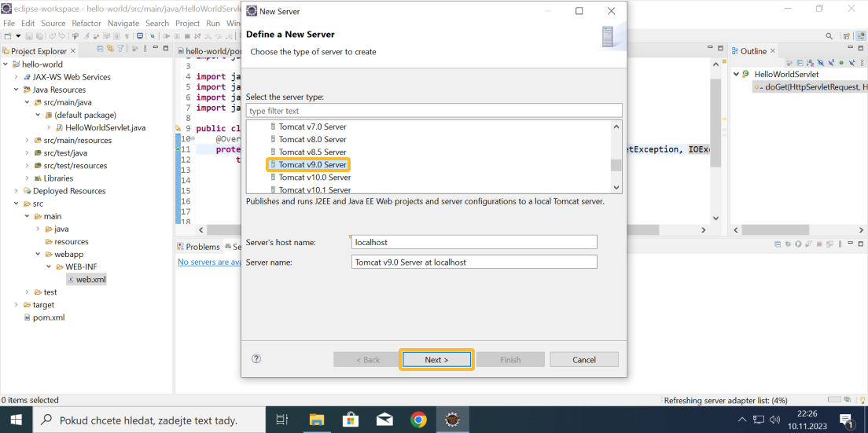Toggle Hide Static Members in Outline toolbar

(x=831, y=63)
